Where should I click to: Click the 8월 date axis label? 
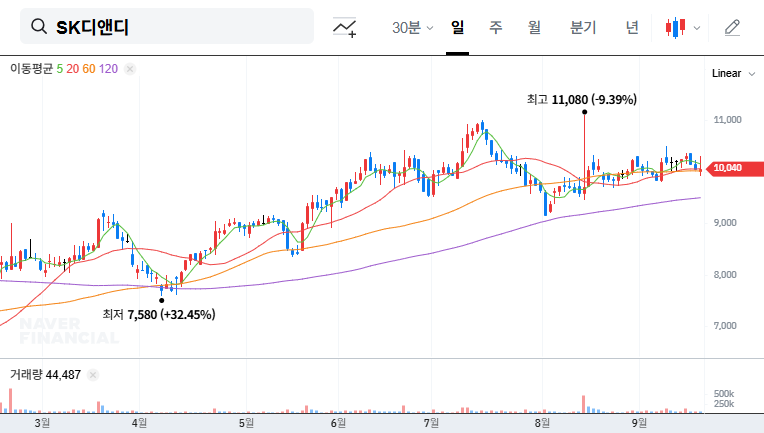click(x=542, y=423)
